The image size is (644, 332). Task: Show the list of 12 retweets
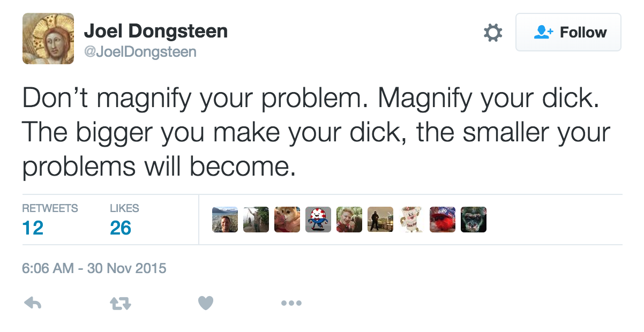pyautogui.click(x=50, y=220)
